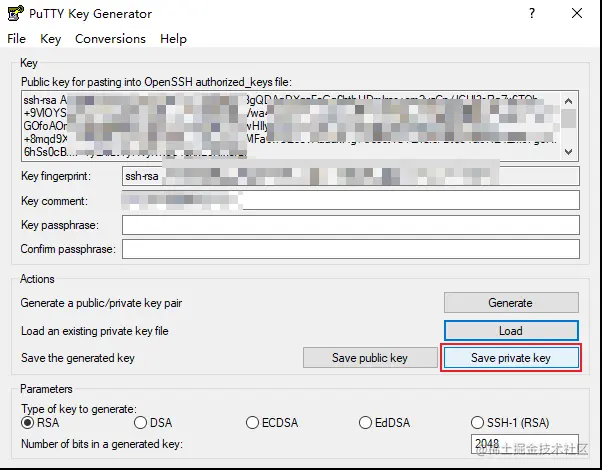The width and height of the screenshot is (602, 470).
Task: Click the Load button
Action: click(x=511, y=331)
